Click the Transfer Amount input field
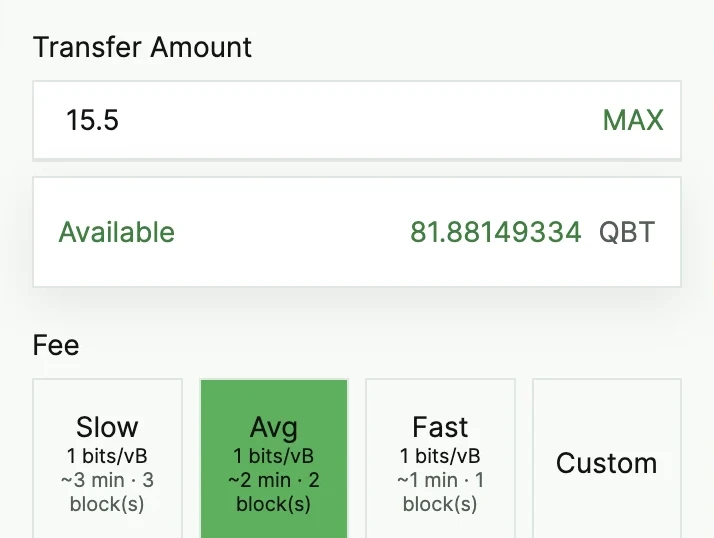714x538 pixels. click(357, 120)
